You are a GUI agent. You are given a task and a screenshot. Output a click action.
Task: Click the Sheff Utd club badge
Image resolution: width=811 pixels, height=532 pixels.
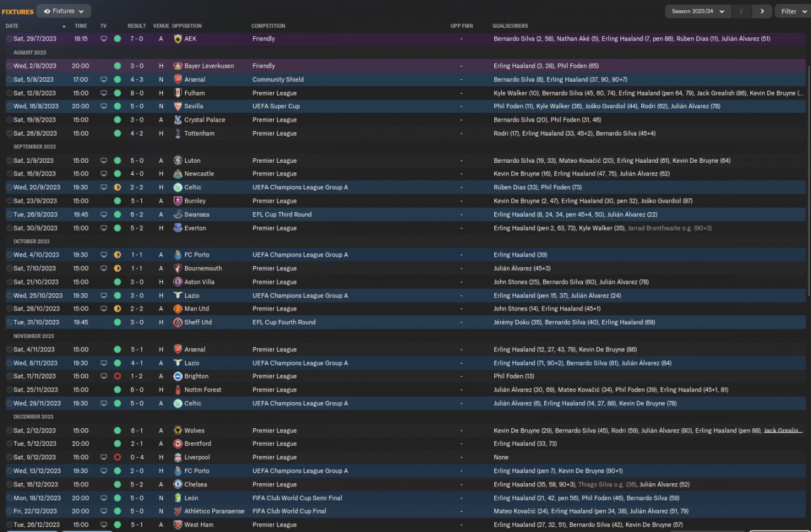click(x=177, y=322)
